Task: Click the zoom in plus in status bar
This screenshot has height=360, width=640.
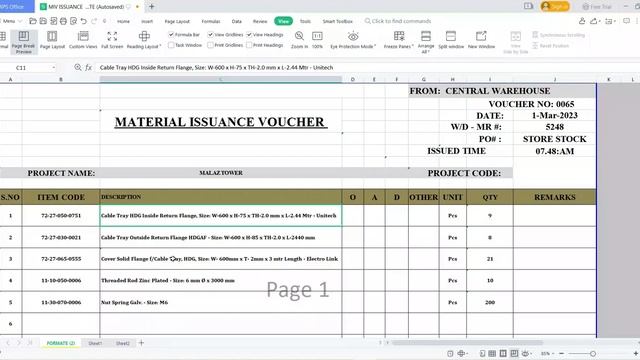Action: (636, 353)
